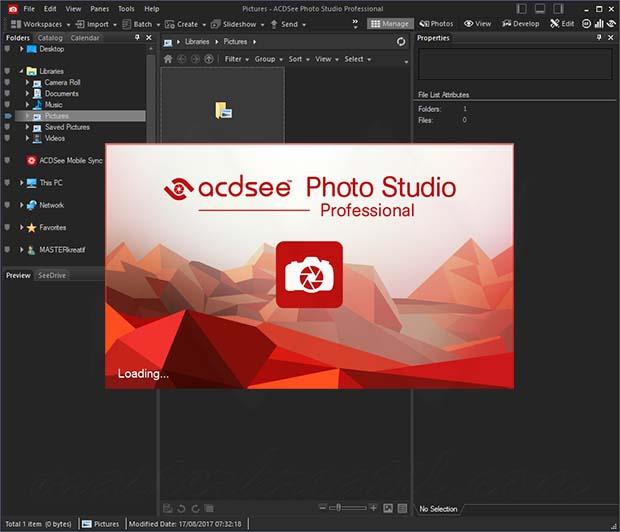Viewport: 620px width, 532px height.
Task: Toggle Easy-Select marker beside Libraries
Action: coord(7,71)
